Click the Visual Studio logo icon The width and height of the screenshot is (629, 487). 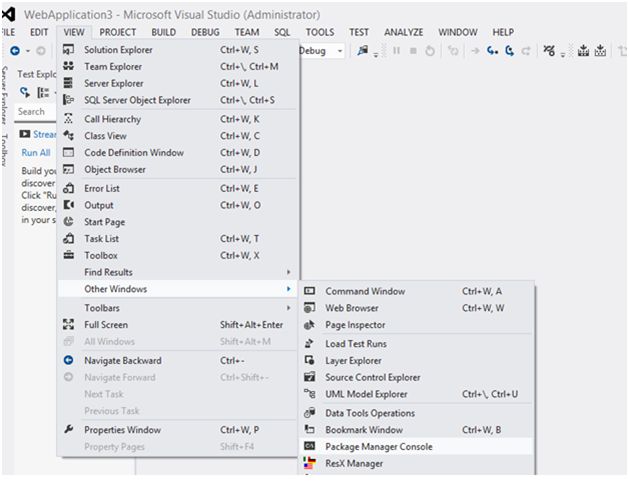(9, 14)
